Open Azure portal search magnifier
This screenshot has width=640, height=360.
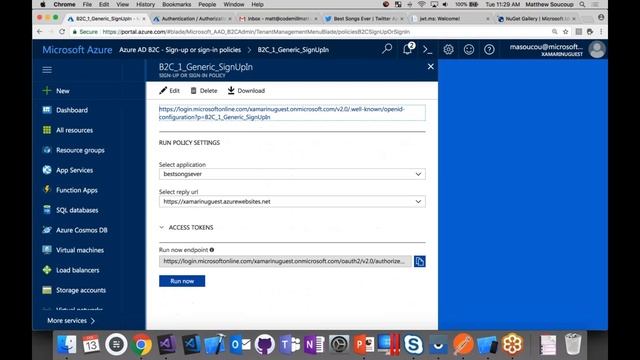click(x=387, y=49)
